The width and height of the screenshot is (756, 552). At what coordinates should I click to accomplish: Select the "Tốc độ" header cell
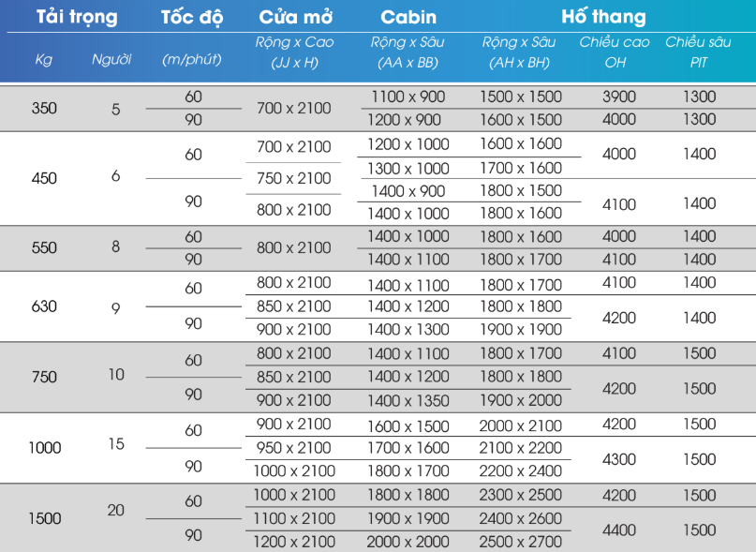(193, 18)
